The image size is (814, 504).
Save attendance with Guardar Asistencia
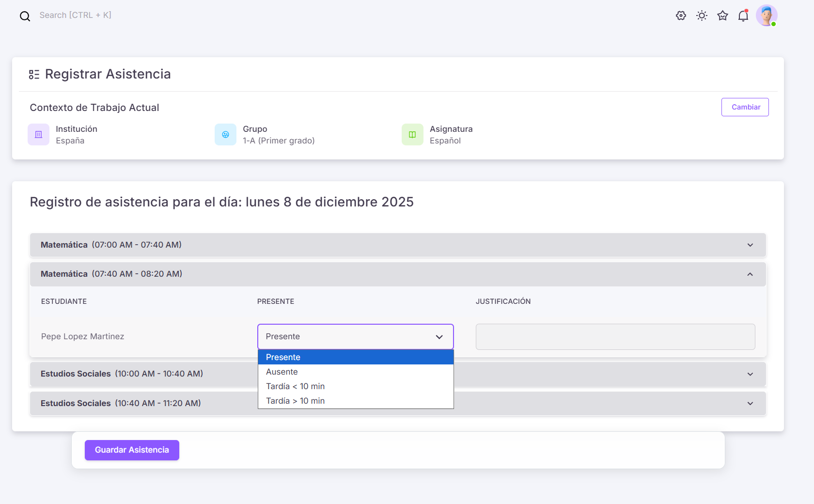pyautogui.click(x=132, y=450)
